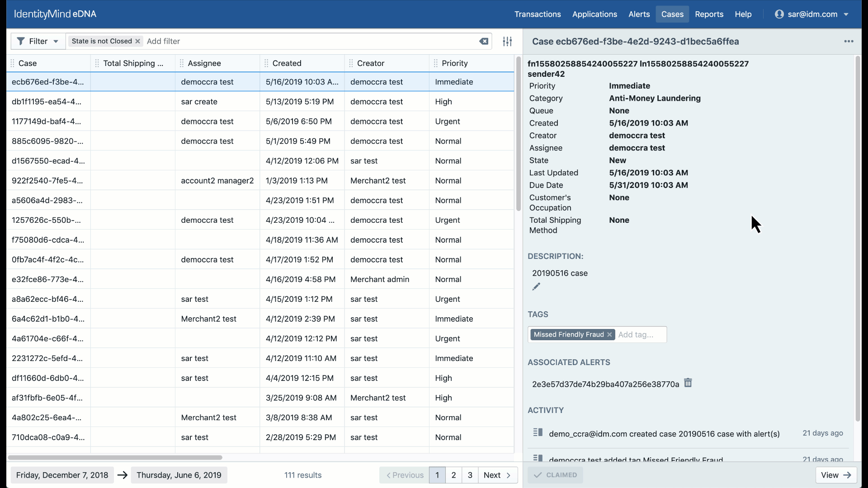868x488 pixels.
Task: Go to Next results page
Action: pyautogui.click(x=497, y=475)
